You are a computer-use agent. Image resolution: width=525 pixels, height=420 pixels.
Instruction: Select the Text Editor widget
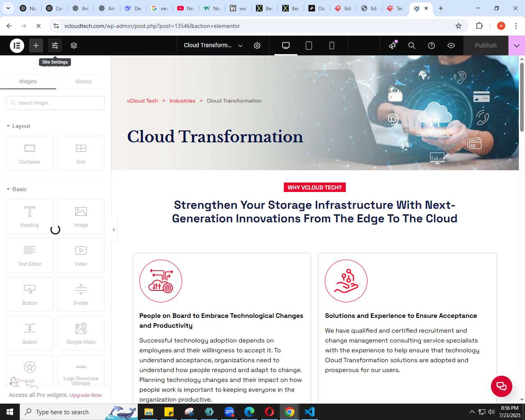(x=30, y=255)
